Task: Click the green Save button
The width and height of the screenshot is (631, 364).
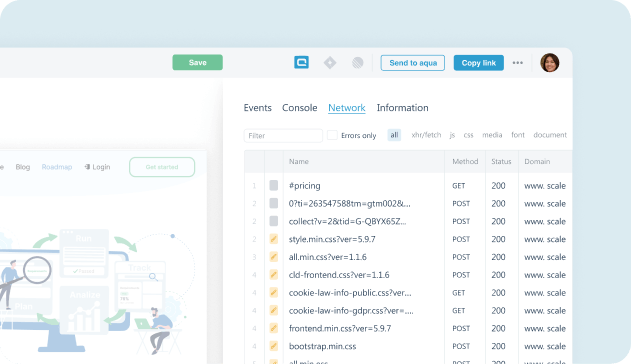Action: tap(198, 62)
